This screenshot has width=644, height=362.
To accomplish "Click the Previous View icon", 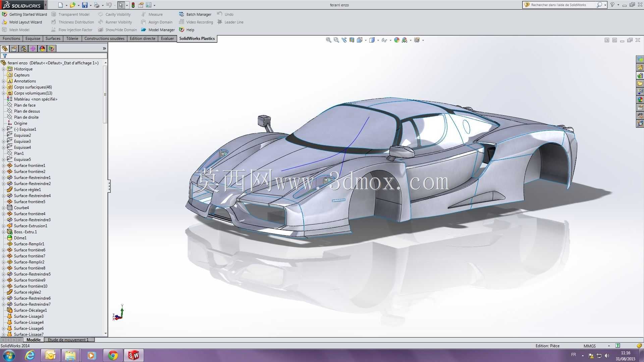I will [344, 40].
